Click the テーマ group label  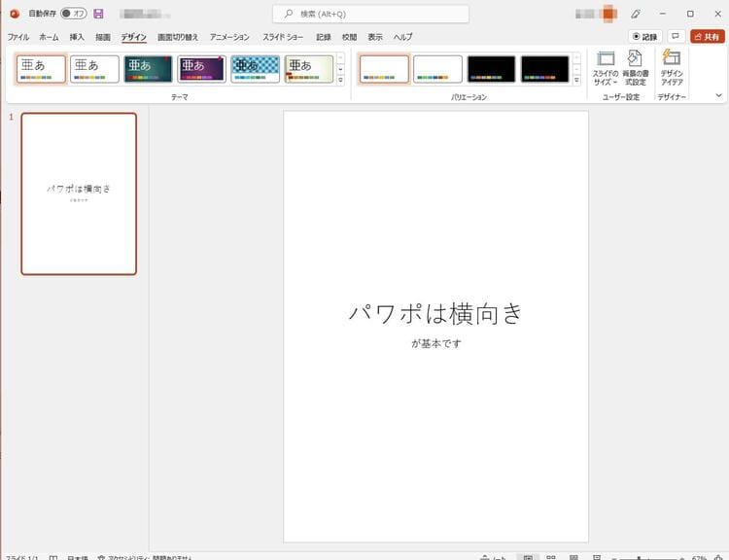pos(180,97)
